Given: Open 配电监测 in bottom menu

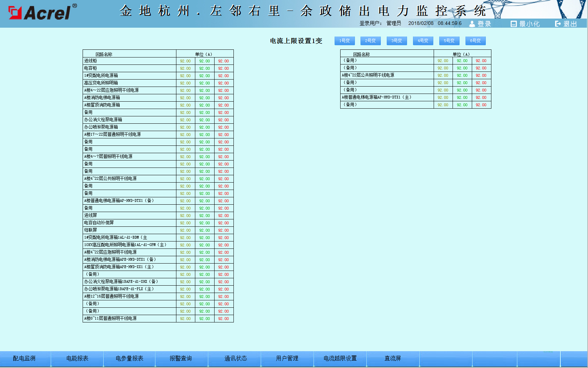Looking at the screenshot, I should click(x=24, y=358).
